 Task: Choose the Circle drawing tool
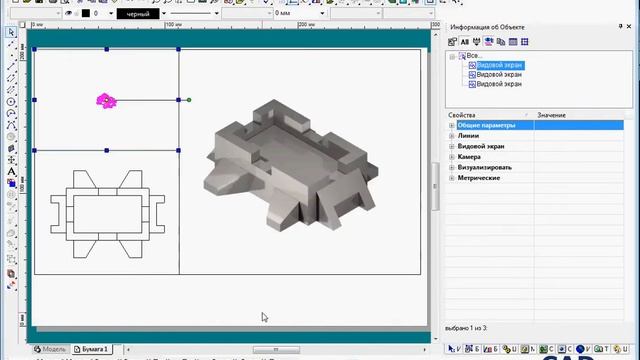(x=11, y=102)
